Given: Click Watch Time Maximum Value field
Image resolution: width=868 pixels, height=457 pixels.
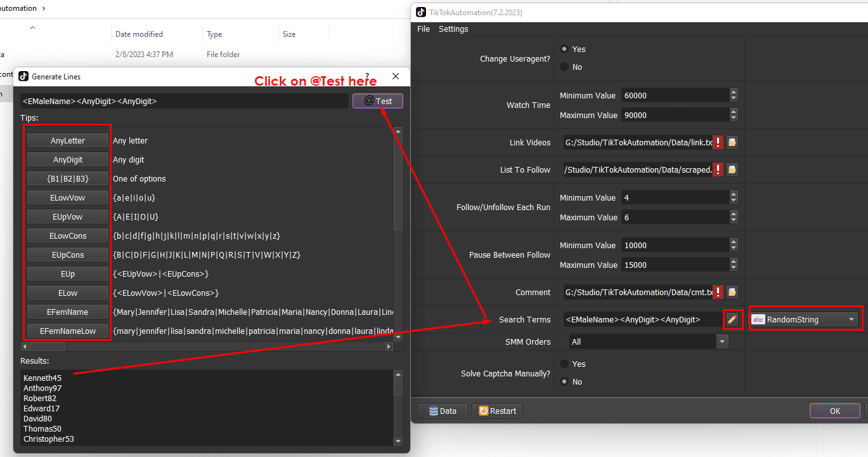Looking at the screenshot, I should [x=675, y=115].
